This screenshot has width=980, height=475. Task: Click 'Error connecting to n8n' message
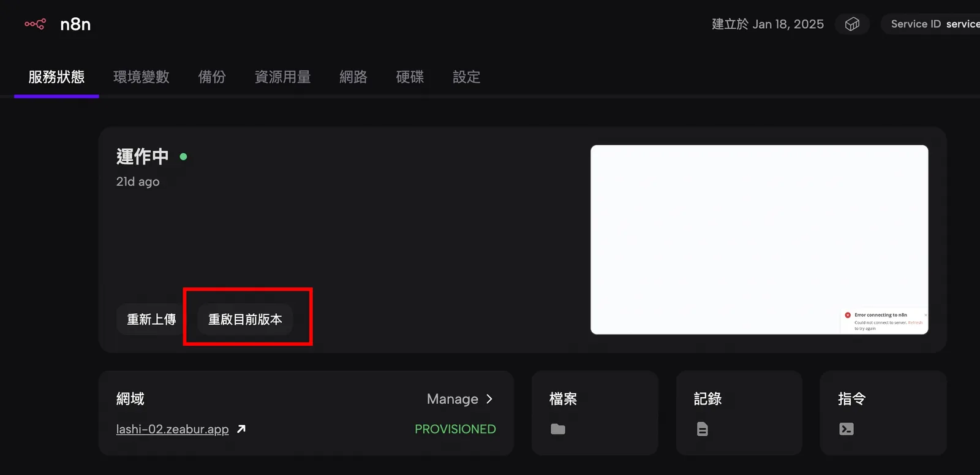point(881,315)
